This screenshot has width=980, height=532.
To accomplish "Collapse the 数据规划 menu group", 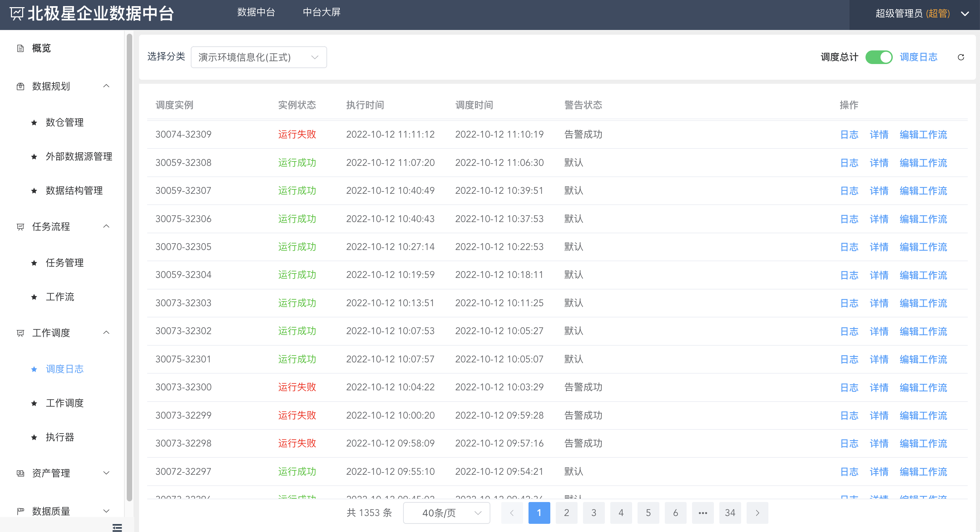I will point(107,86).
